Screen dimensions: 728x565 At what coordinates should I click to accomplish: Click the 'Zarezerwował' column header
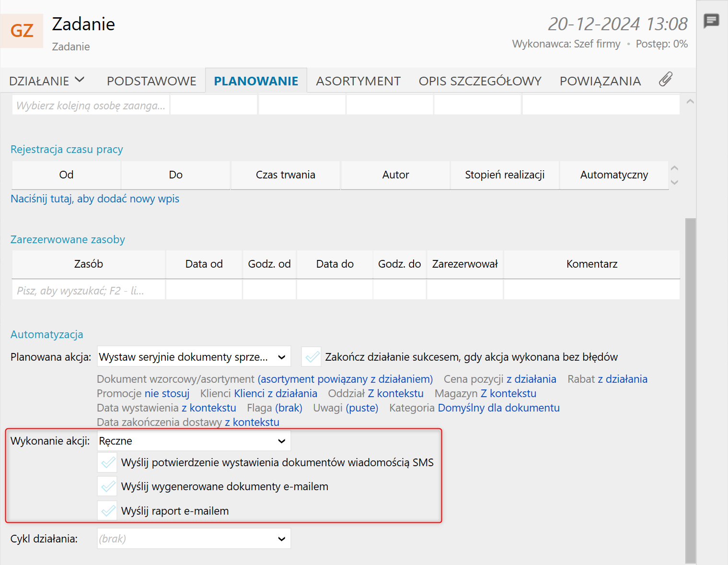click(x=465, y=264)
